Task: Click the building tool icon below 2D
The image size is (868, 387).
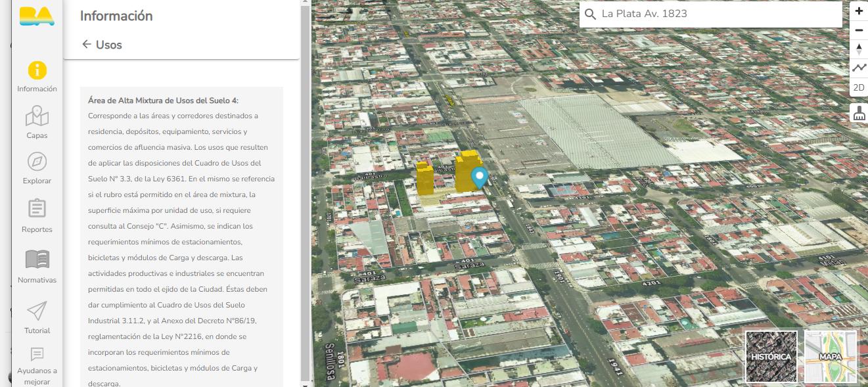Action: coord(859,113)
